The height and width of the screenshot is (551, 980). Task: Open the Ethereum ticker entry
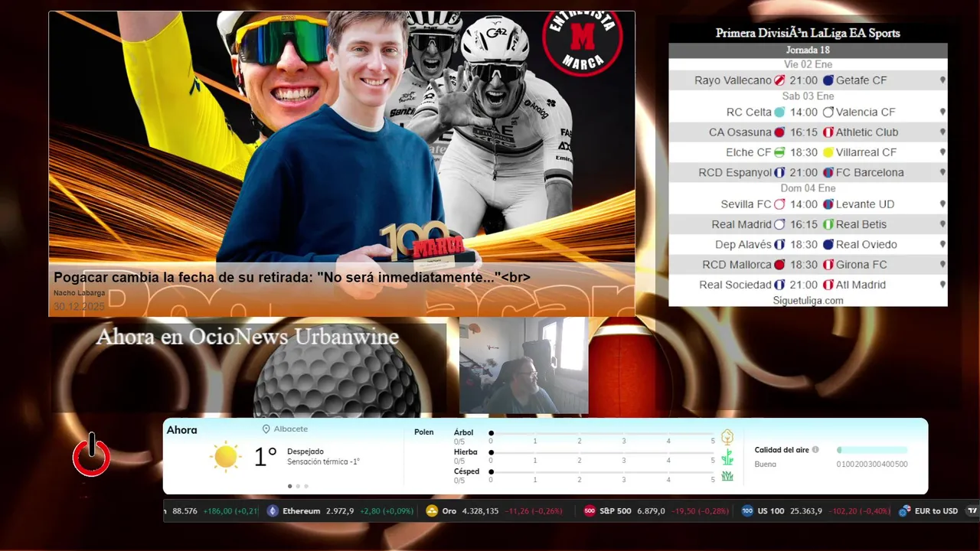pyautogui.click(x=341, y=511)
